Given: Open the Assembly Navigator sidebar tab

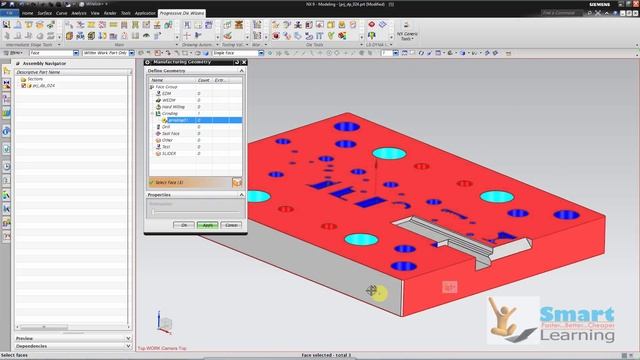Looking at the screenshot, I should tap(7, 71).
